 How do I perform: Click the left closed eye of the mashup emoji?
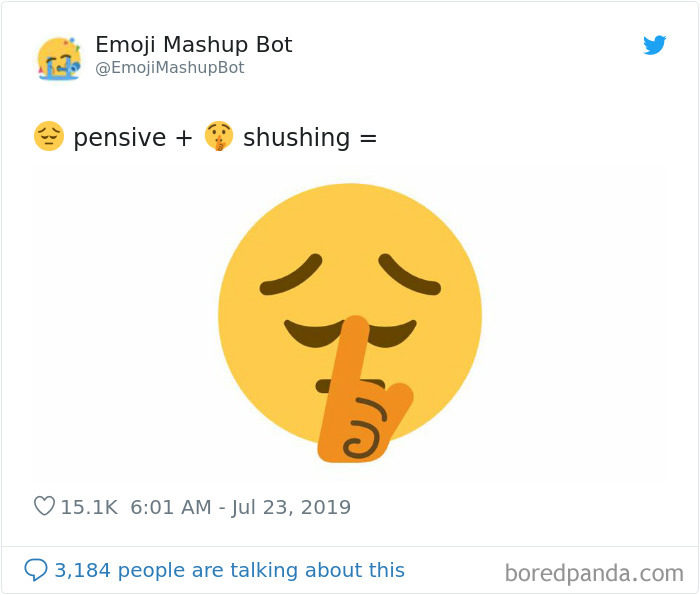(x=309, y=330)
